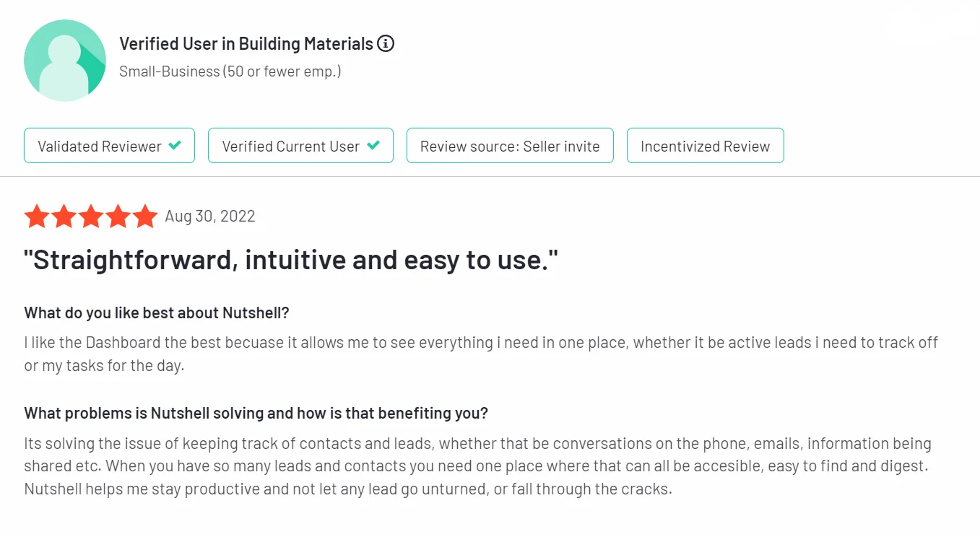Click the fourth rating star
Screen dimensions: 980x537
(118, 217)
